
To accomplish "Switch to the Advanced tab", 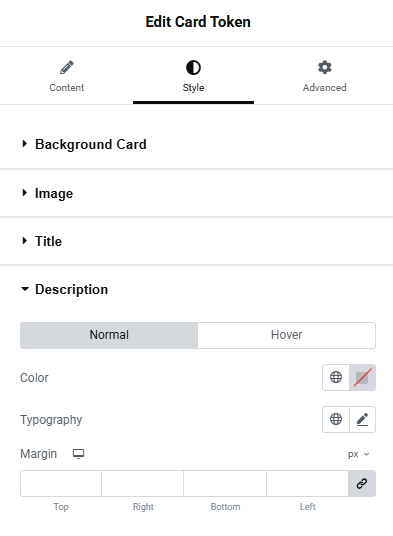I will pyautogui.click(x=325, y=76).
